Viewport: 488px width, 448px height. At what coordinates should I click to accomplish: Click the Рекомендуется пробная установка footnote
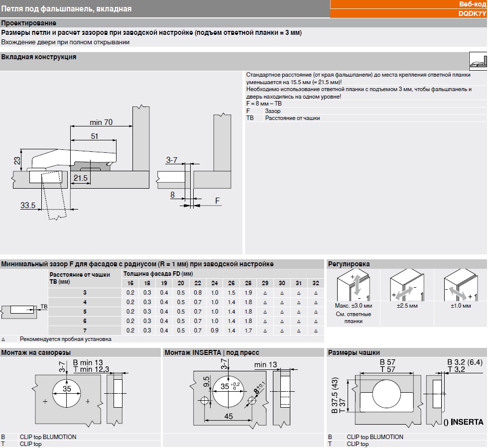tap(65, 339)
